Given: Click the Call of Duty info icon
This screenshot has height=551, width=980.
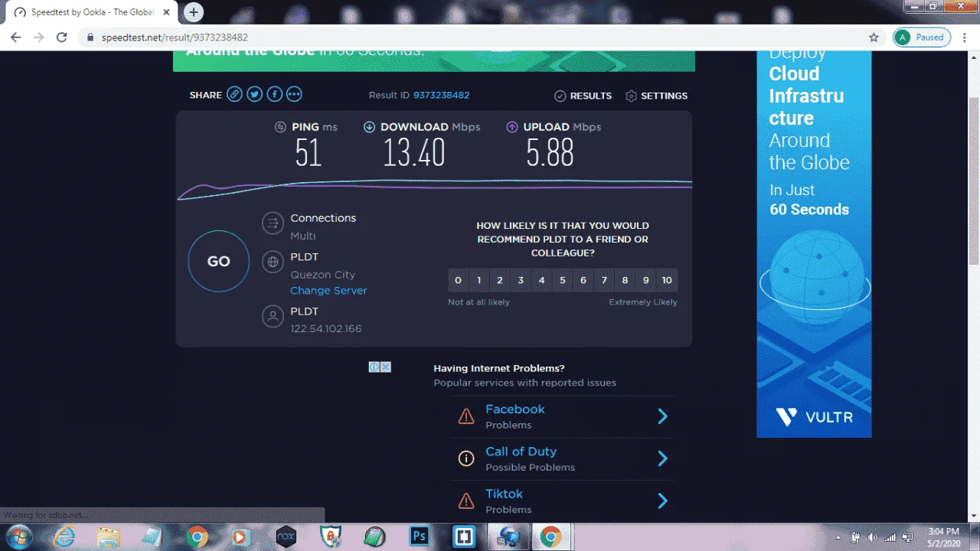Looking at the screenshot, I should pos(465,458).
